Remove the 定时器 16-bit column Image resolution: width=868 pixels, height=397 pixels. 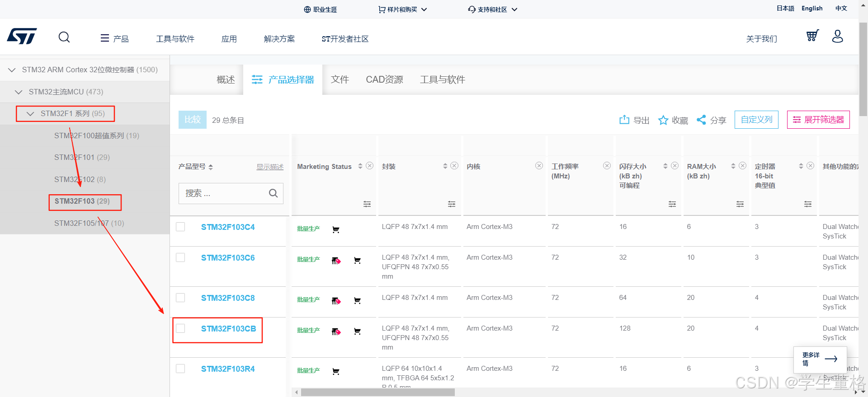point(811,166)
